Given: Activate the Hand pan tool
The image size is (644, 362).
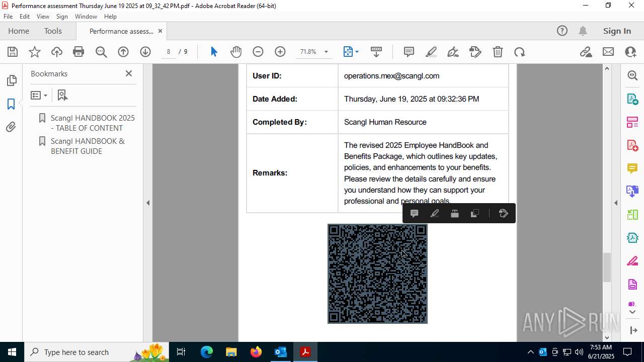Looking at the screenshot, I should [236, 52].
